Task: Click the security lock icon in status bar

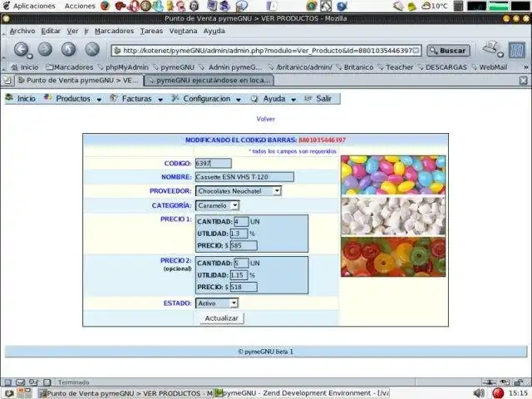Action: 518,382
